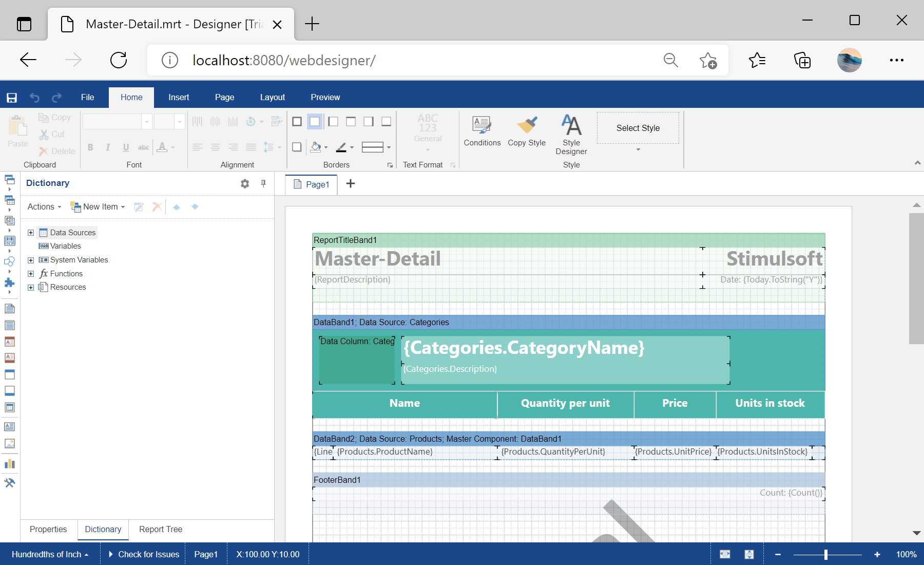Pin the Dictionary panel

263,183
